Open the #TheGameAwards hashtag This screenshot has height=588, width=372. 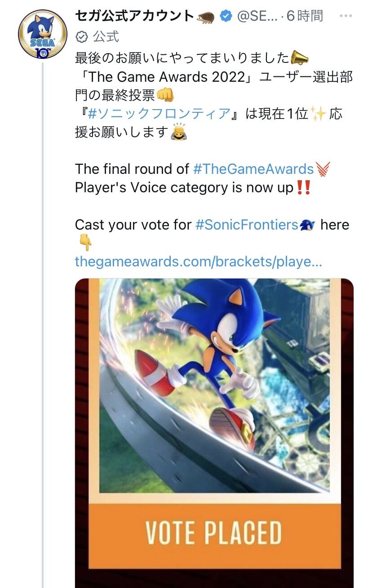[253, 169]
